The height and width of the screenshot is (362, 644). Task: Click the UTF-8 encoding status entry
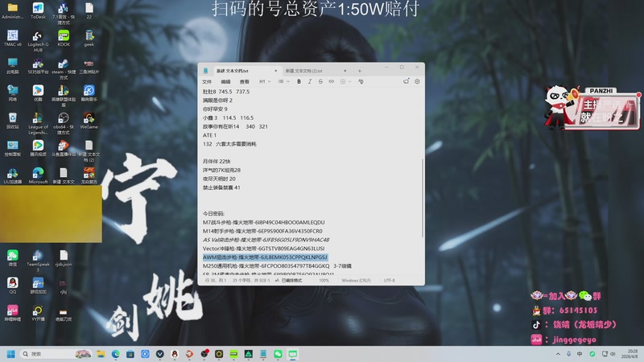tap(390, 280)
